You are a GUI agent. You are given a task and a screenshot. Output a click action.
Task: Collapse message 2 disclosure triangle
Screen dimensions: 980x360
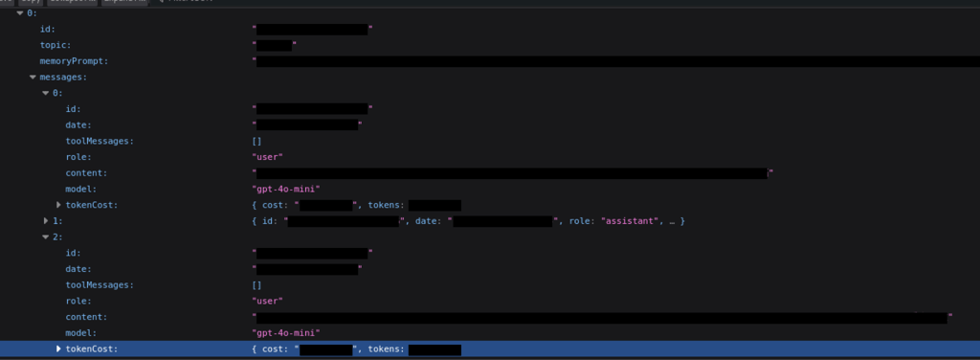tap(46, 236)
